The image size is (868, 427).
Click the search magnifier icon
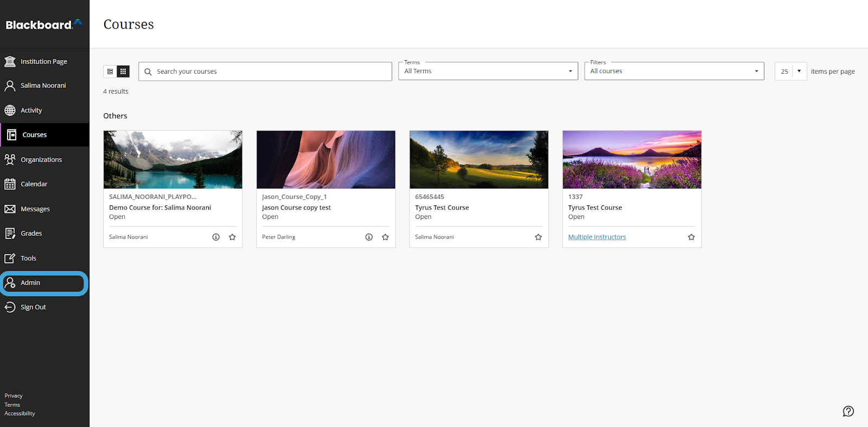[x=148, y=72]
